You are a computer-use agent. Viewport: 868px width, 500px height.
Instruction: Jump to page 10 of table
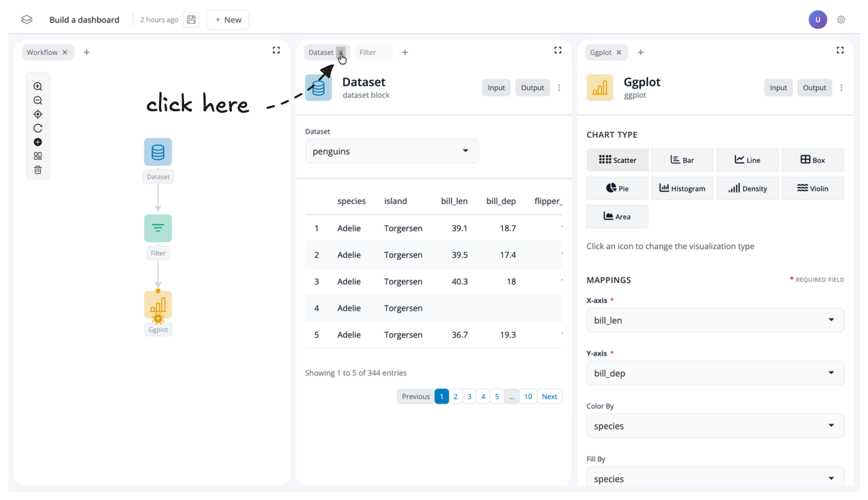tap(528, 397)
